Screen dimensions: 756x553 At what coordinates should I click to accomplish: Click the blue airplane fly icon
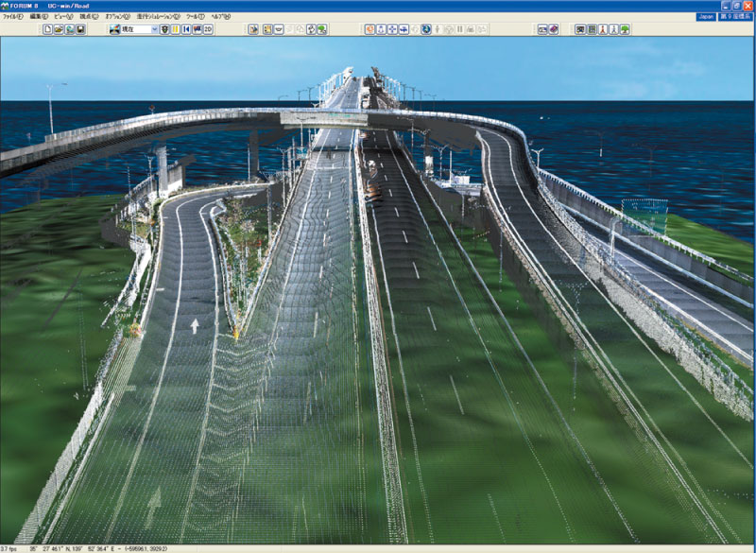point(404,29)
